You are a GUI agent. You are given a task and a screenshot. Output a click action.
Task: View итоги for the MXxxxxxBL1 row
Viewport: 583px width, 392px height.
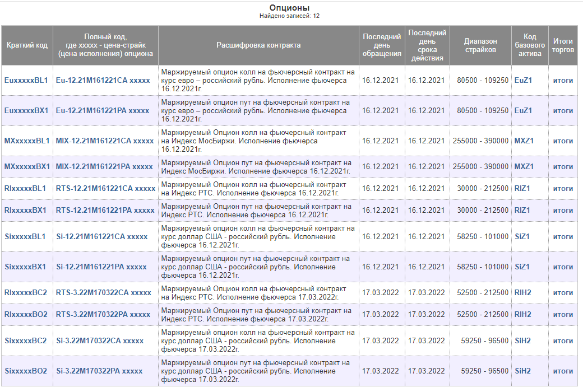pos(563,141)
